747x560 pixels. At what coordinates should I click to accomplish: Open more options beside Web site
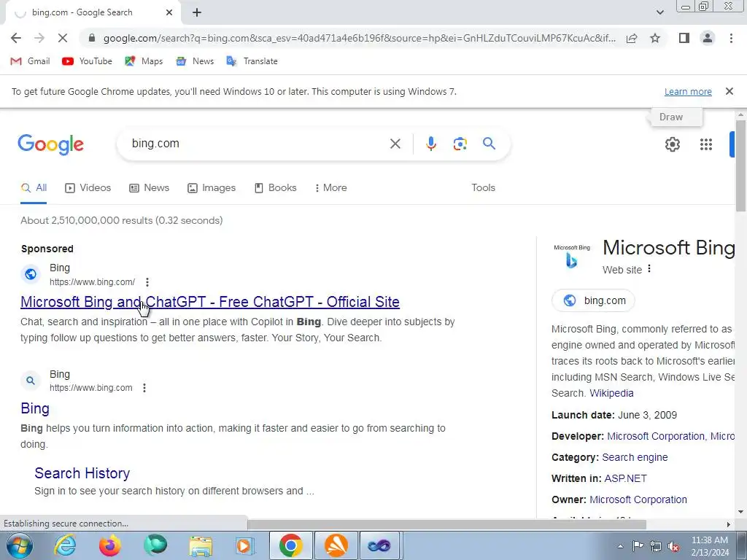(x=649, y=269)
